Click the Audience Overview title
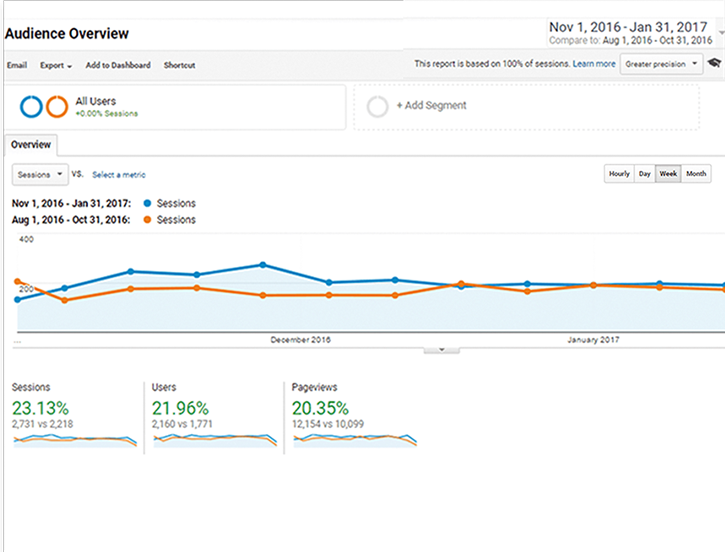725x552 pixels. pos(67,34)
